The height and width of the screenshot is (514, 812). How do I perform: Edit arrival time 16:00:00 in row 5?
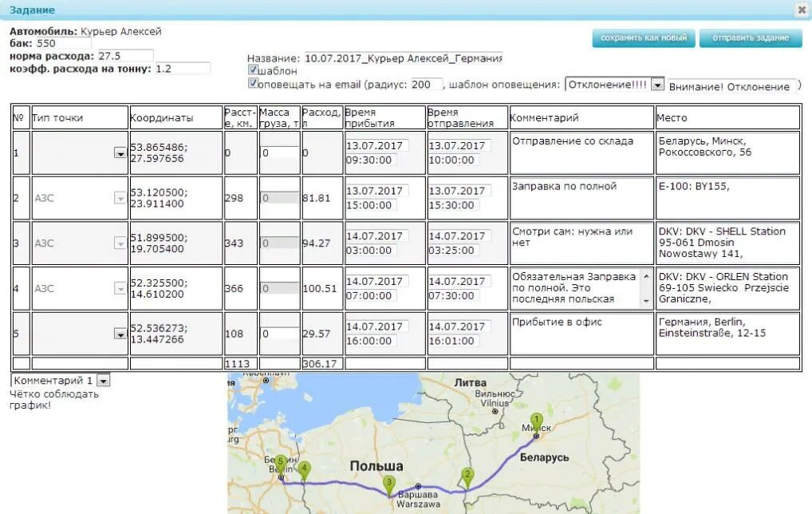[x=371, y=341]
